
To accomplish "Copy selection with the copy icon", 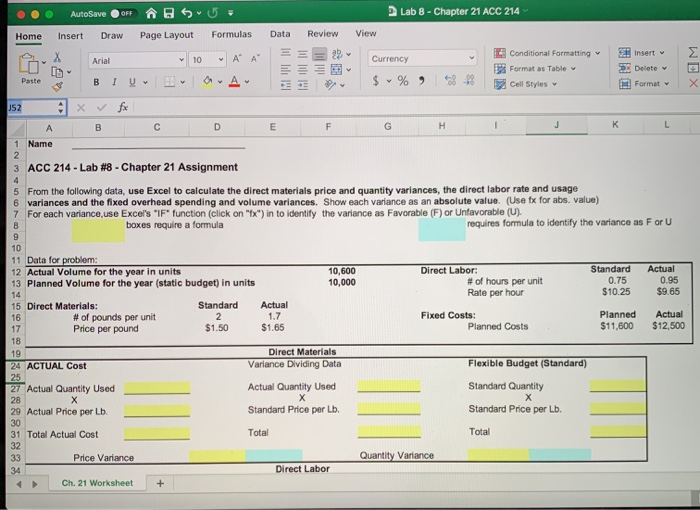I will pos(57,72).
